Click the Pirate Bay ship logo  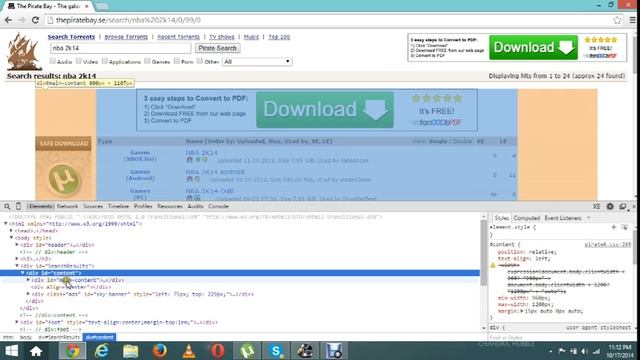24,52
